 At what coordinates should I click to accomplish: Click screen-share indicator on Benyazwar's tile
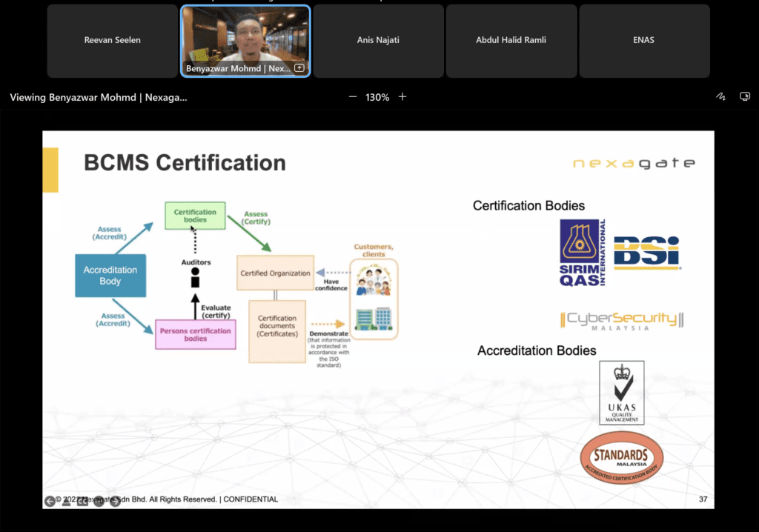(299, 68)
